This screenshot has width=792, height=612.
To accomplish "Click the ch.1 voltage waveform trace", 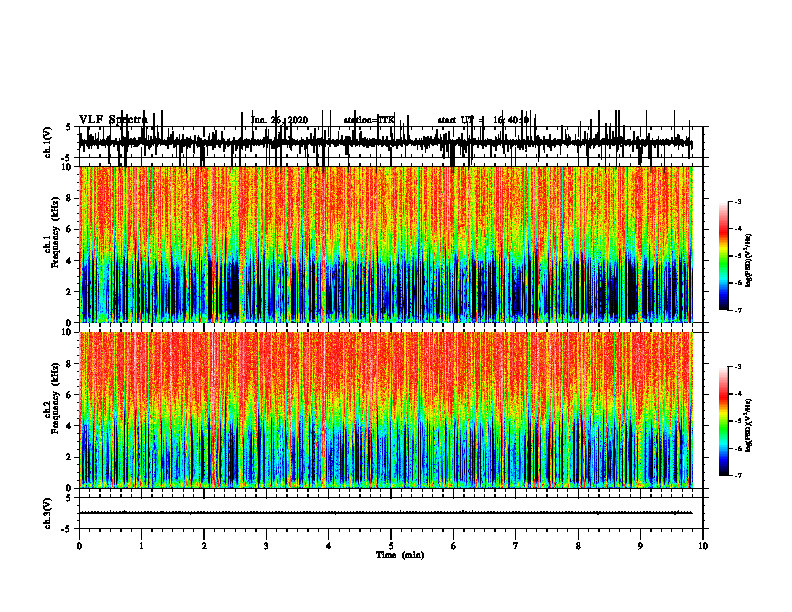I will [x=385, y=143].
